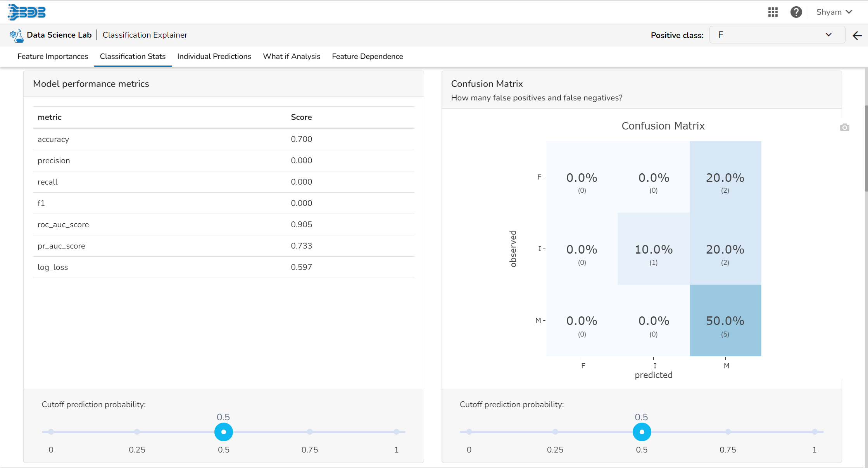Click the Positive class dropdown chevron

click(x=828, y=35)
